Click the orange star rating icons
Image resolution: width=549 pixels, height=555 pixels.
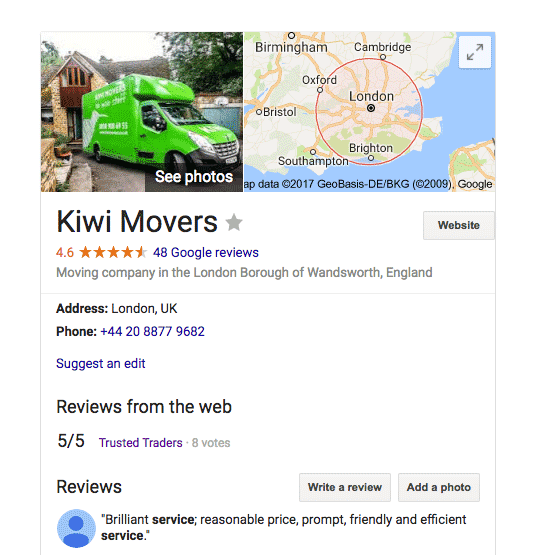(113, 252)
